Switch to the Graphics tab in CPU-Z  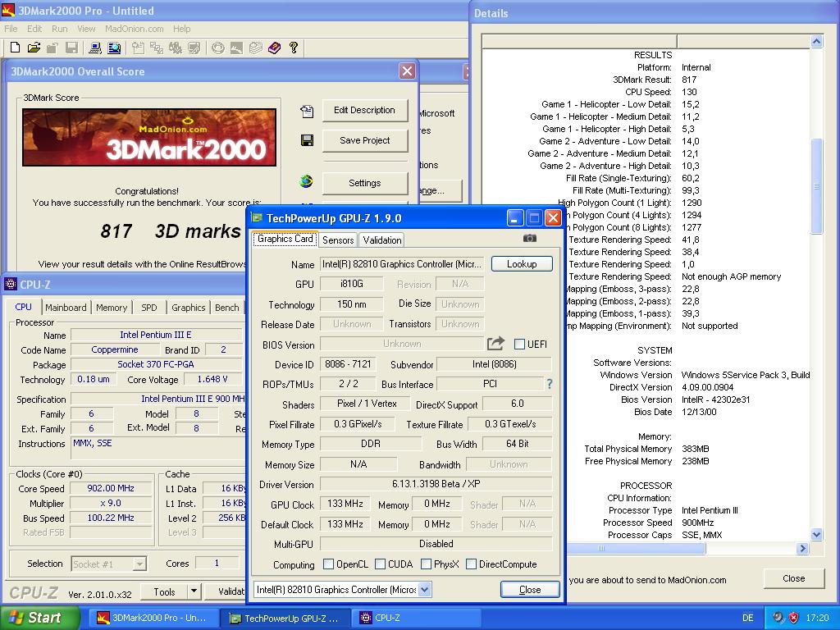point(188,308)
